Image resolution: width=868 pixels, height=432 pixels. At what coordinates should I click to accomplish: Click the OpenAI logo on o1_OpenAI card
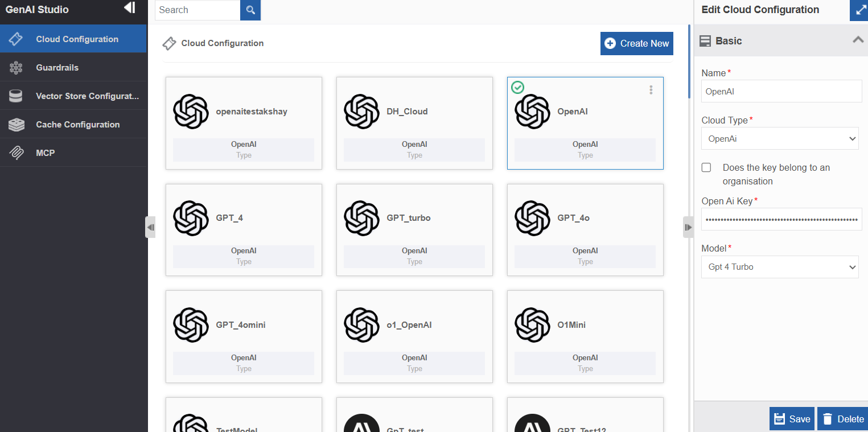point(361,325)
